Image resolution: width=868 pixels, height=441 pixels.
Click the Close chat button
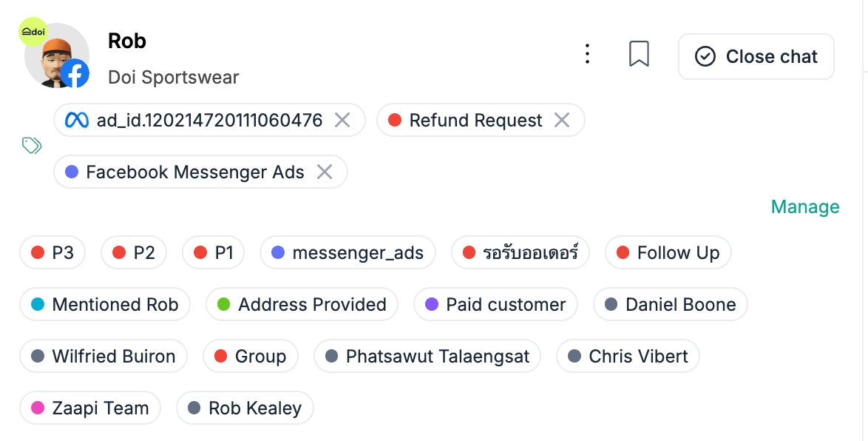coord(756,57)
